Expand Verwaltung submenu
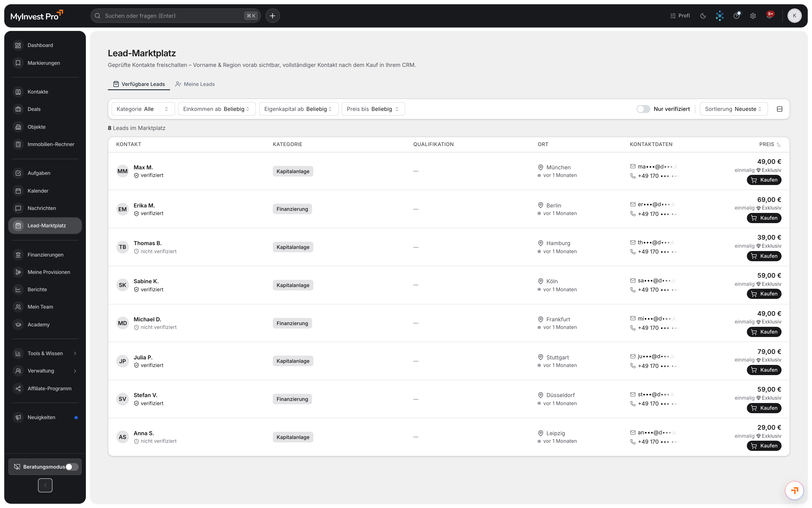The image size is (812, 508). pos(45,371)
